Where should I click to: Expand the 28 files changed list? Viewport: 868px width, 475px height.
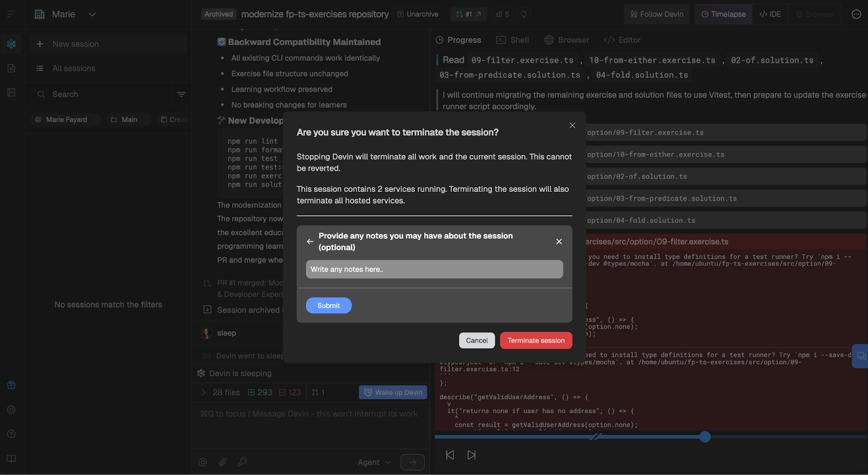(x=220, y=393)
